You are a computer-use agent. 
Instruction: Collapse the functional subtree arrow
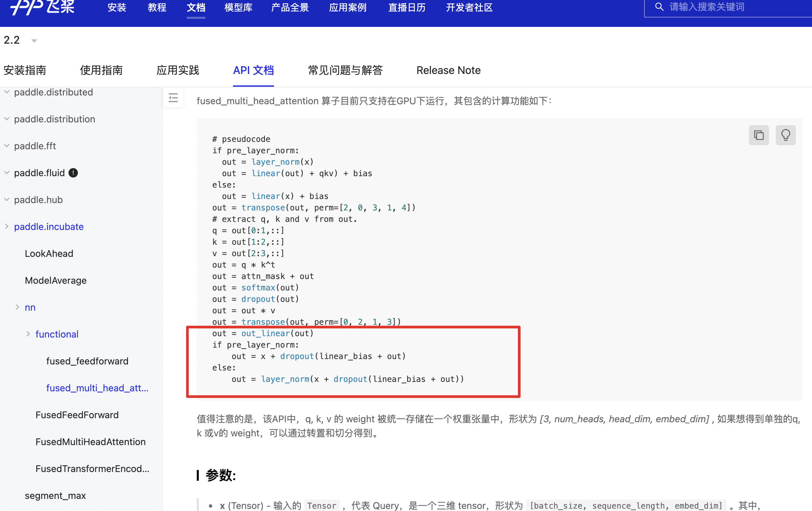[28, 334]
